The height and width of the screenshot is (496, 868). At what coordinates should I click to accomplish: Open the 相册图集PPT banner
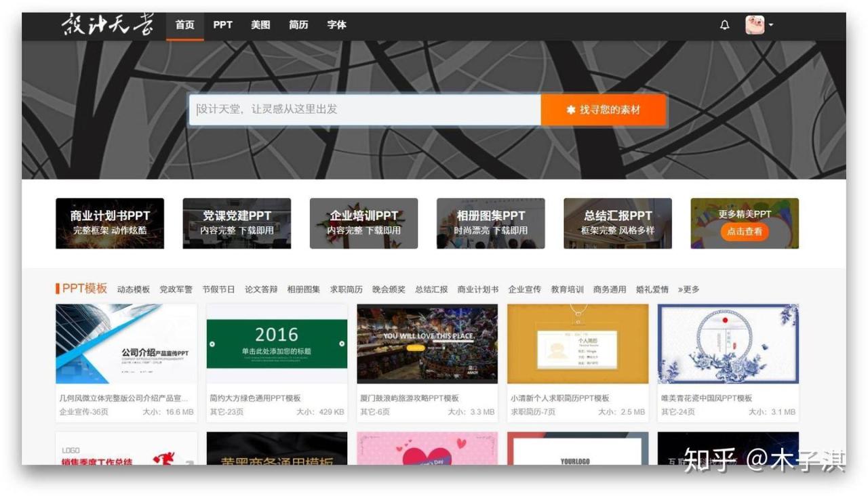pyautogui.click(x=491, y=224)
